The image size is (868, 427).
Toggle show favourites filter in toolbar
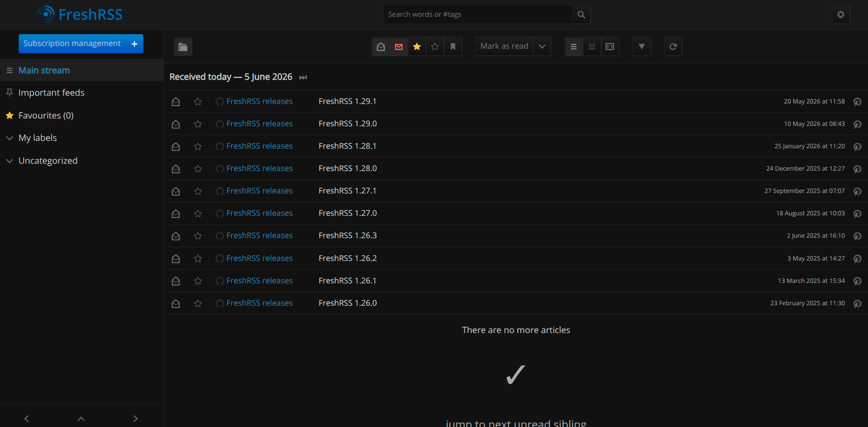[x=417, y=47]
